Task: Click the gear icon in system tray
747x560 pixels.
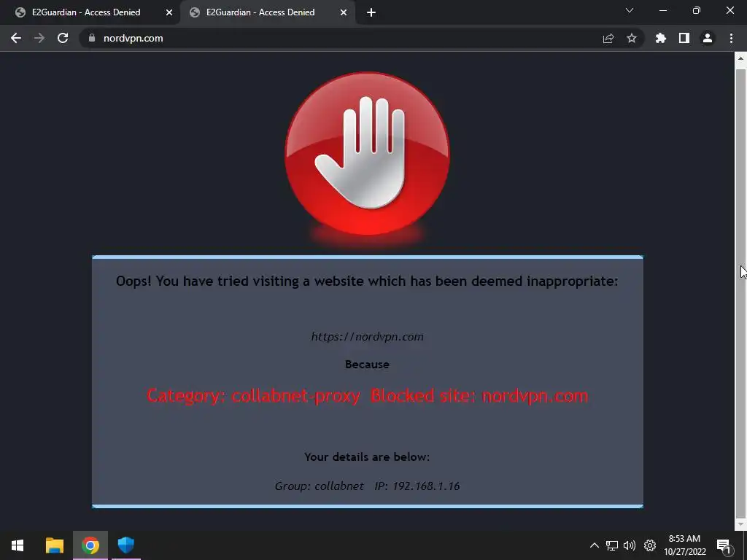Action: tap(650, 545)
